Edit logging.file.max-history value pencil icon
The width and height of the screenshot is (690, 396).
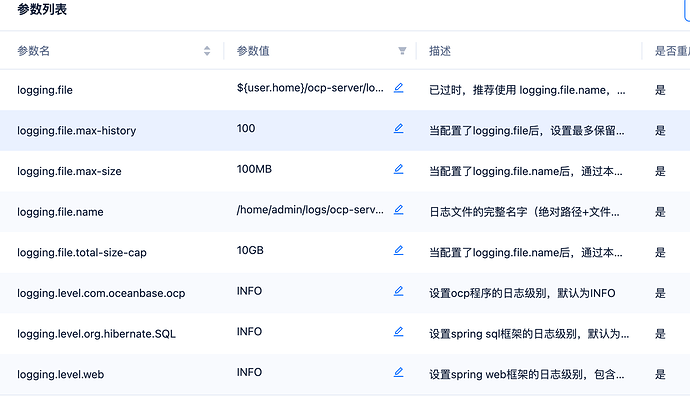click(x=398, y=128)
